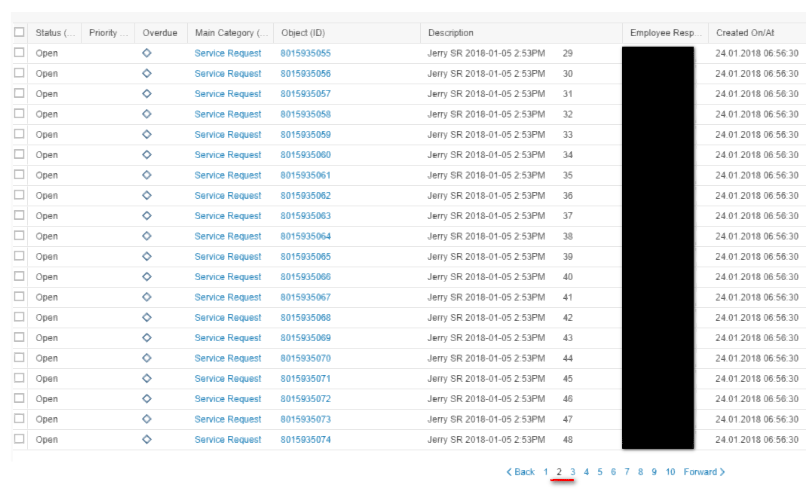Jump to page 8
Image resolution: width=810 pixels, height=501 pixels.
click(x=640, y=472)
